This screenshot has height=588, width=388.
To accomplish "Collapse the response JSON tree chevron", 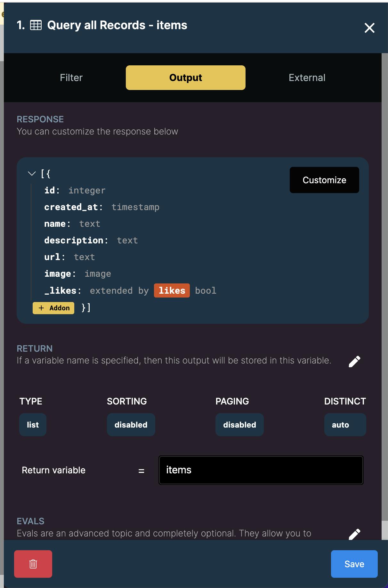I will (x=32, y=174).
